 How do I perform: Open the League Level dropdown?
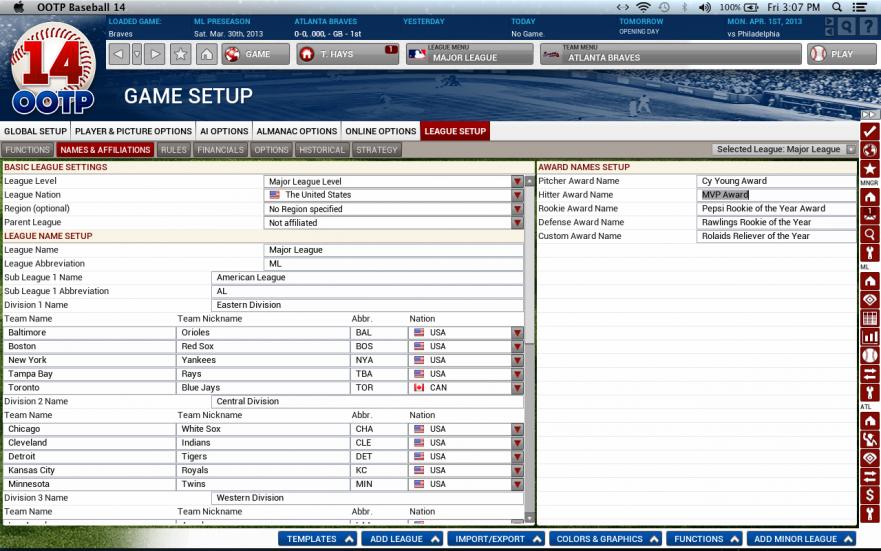tap(517, 181)
